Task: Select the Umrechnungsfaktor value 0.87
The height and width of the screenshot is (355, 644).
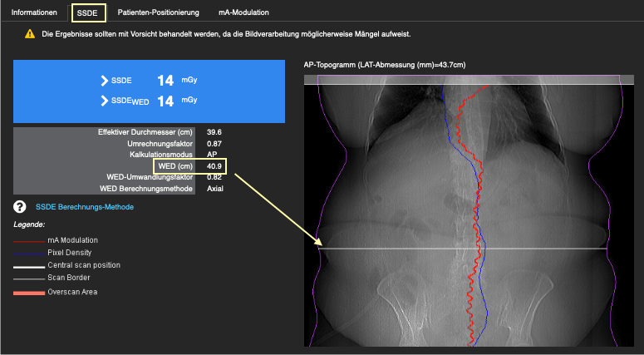Action: (214, 144)
